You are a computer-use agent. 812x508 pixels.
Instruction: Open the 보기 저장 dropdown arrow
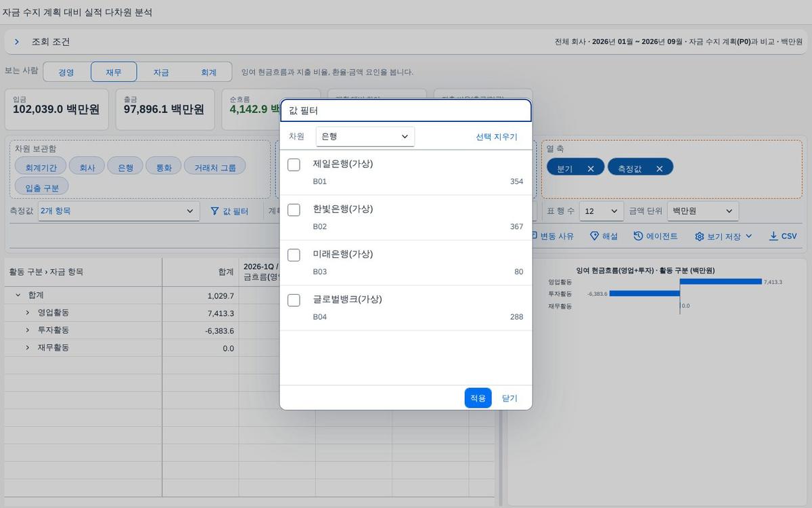pyautogui.click(x=748, y=236)
